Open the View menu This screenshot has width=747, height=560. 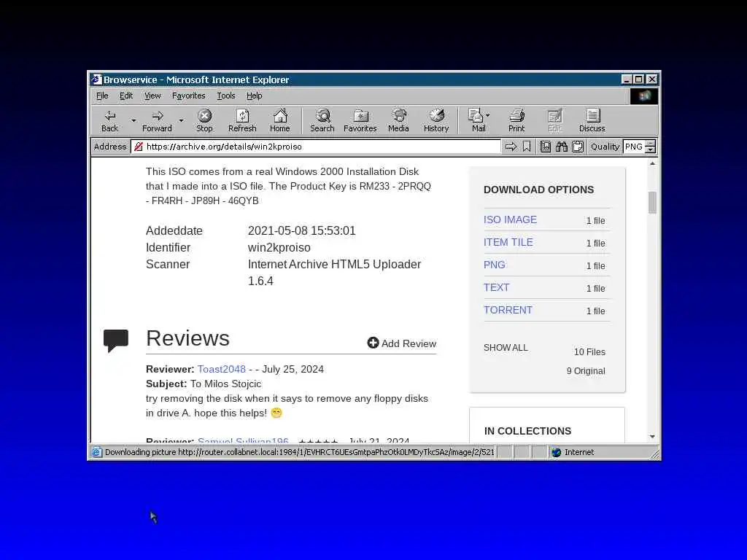pos(152,96)
